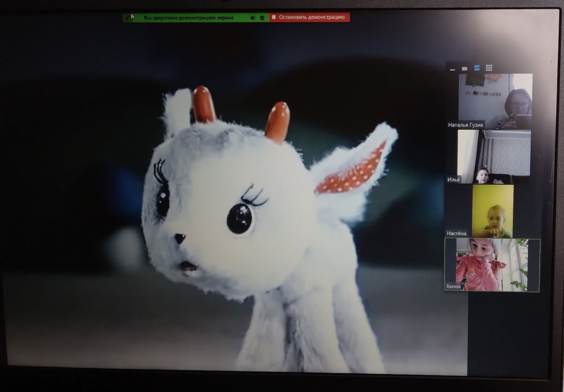
Task: Select the stacked thumbnail strip view
Action: [x=477, y=69]
